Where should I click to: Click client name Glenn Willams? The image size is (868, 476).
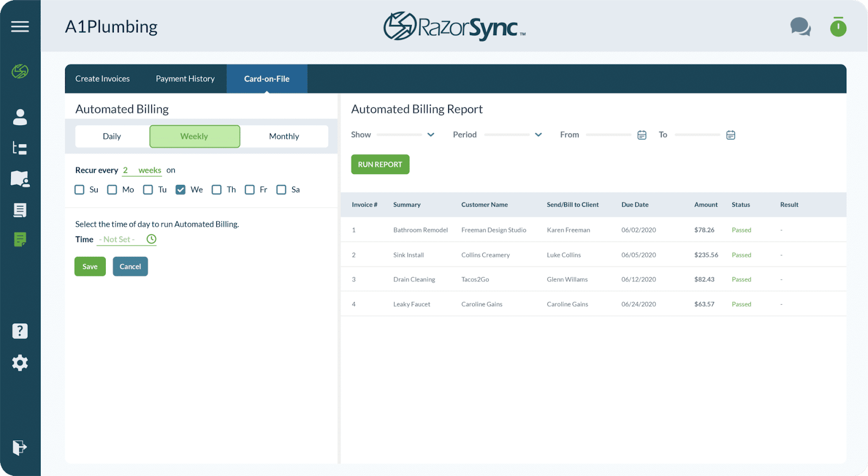[567, 279]
